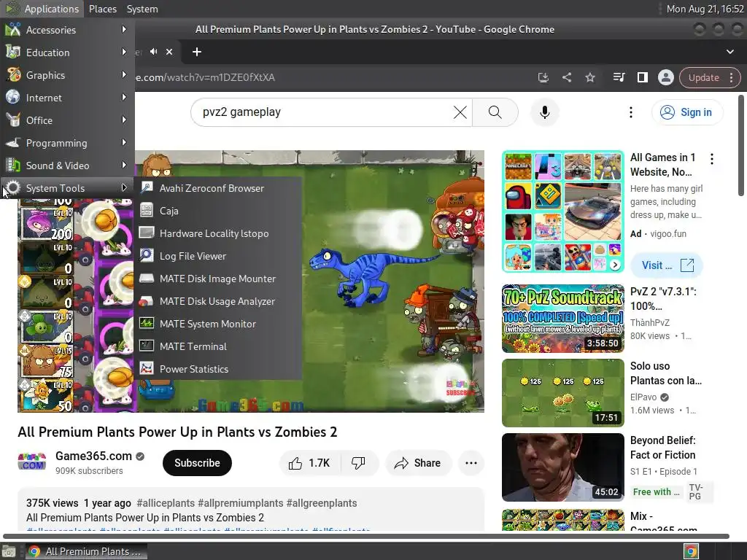Click the share page icon in address bar
Viewport: 747px width, 560px height.
566,77
